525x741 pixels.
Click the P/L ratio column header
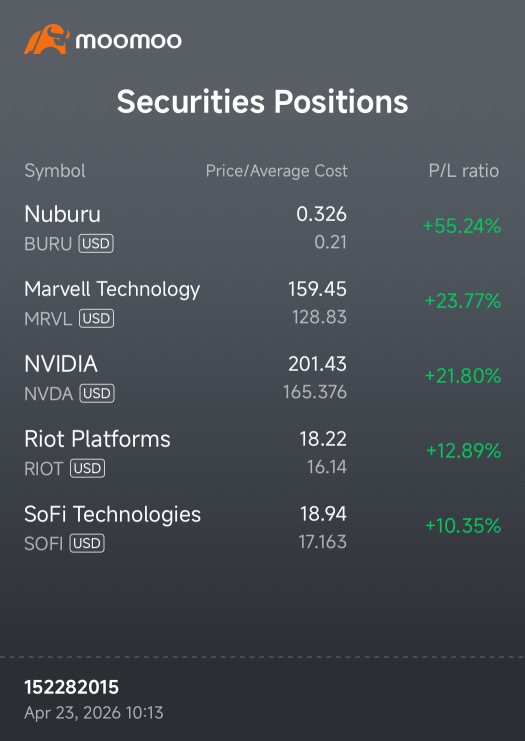pyautogui.click(x=464, y=171)
